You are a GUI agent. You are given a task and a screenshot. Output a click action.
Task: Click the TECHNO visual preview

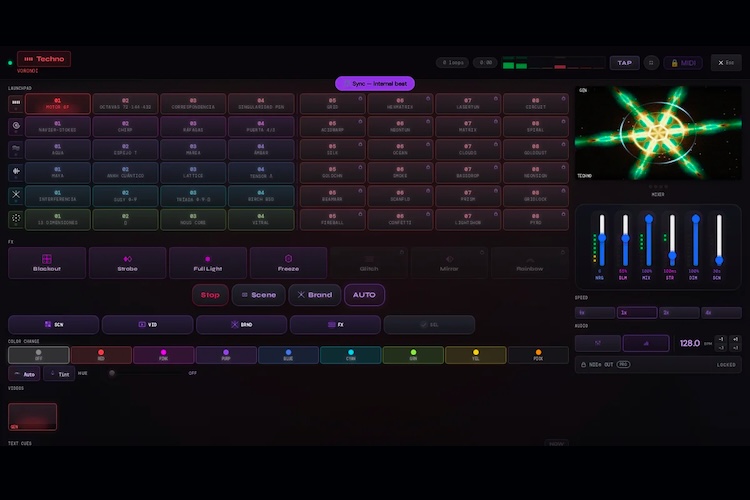658,133
